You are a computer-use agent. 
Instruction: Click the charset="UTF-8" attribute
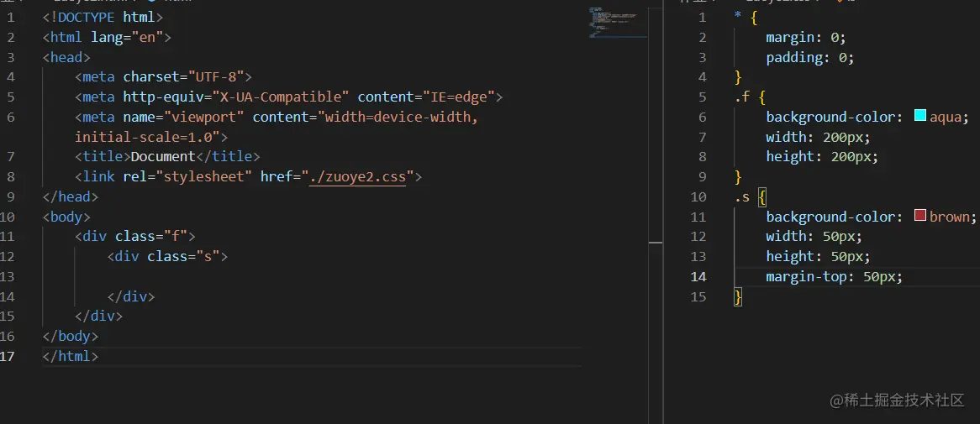pos(183,77)
